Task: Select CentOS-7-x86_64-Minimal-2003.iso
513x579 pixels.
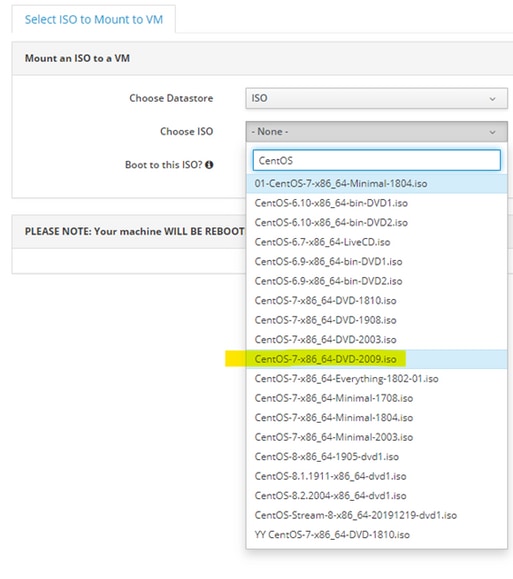Action: [x=376, y=438]
